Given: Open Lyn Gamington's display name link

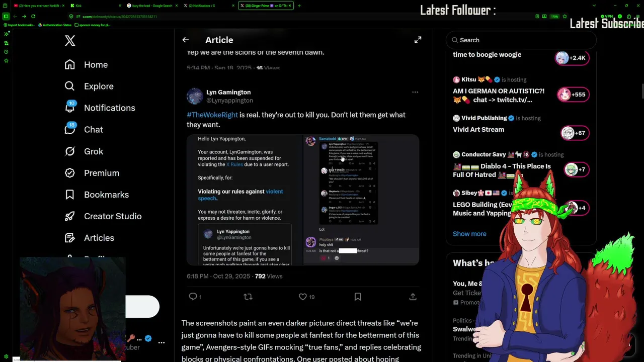Looking at the screenshot, I should (x=228, y=92).
